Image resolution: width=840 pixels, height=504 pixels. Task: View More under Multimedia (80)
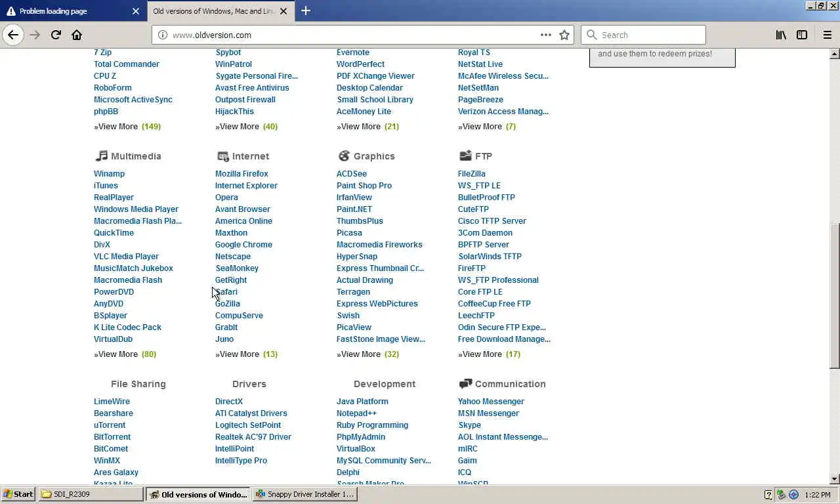point(125,354)
